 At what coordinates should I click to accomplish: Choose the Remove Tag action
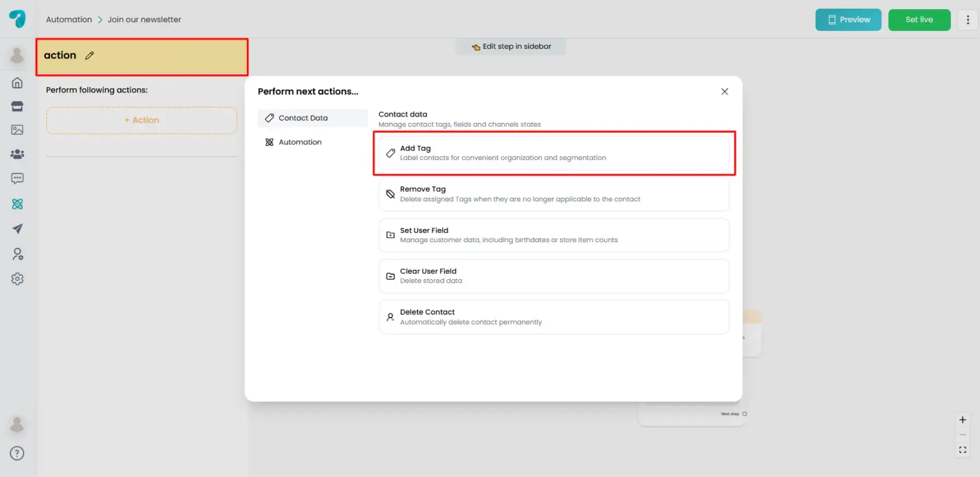click(x=553, y=194)
